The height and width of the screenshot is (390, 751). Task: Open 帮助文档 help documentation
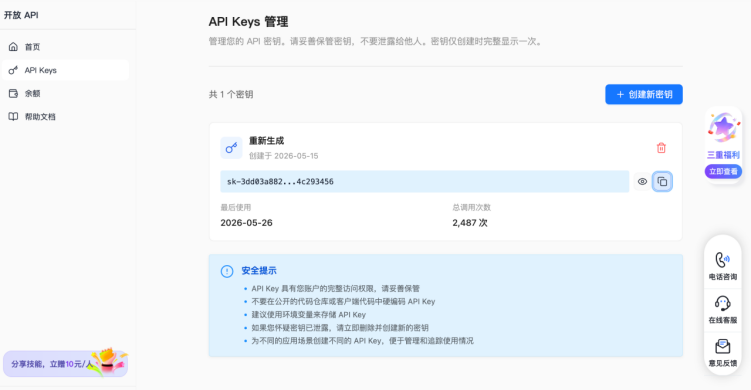click(65, 116)
